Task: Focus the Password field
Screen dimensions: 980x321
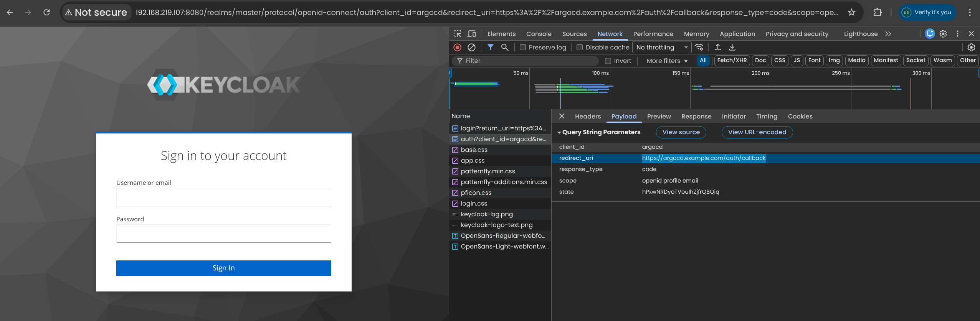Action: click(223, 234)
